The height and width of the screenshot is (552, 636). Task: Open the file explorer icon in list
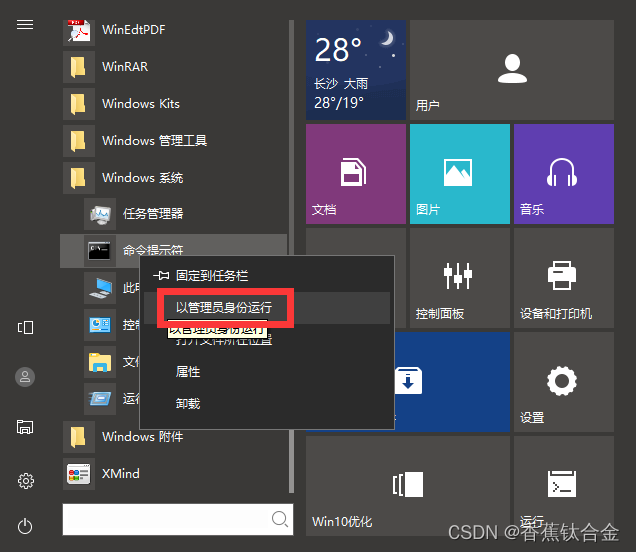(100, 362)
